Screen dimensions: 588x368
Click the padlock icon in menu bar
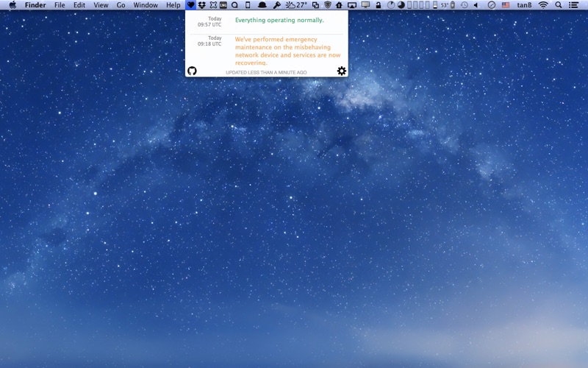[x=379, y=5]
